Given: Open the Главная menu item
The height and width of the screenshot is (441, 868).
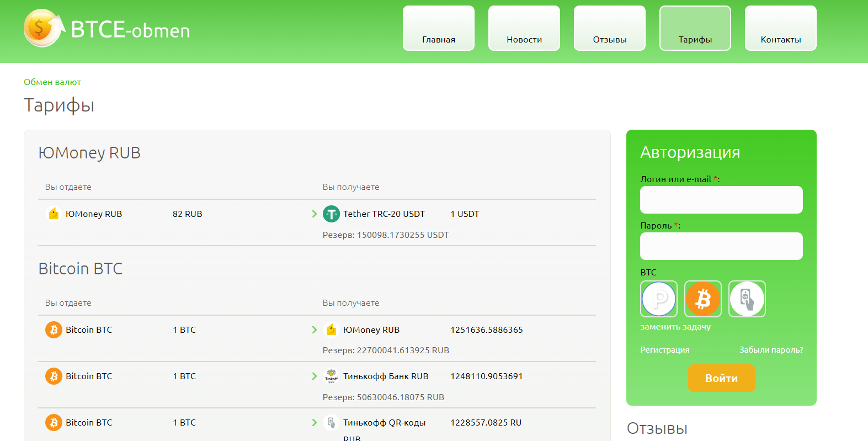Looking at the screenshot, I should click(439, 28).
